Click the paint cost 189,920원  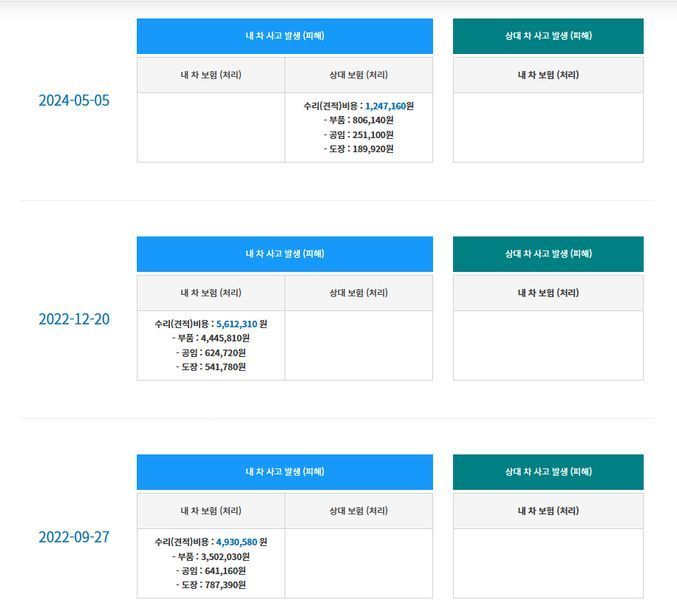point(373,149)
